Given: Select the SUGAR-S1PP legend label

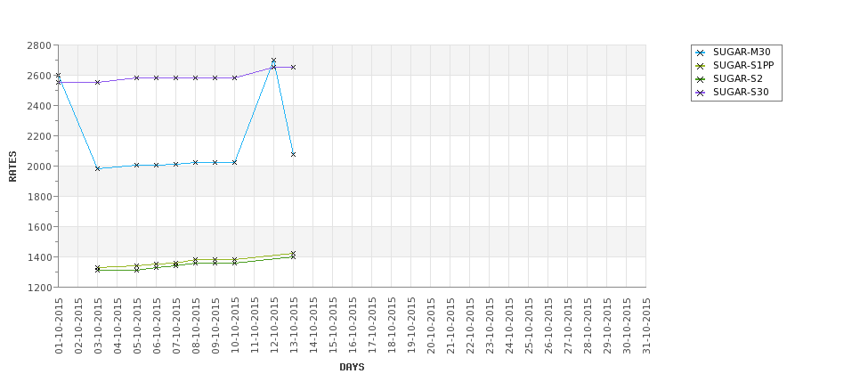Looking at the screenshot, I should point(742,65).
